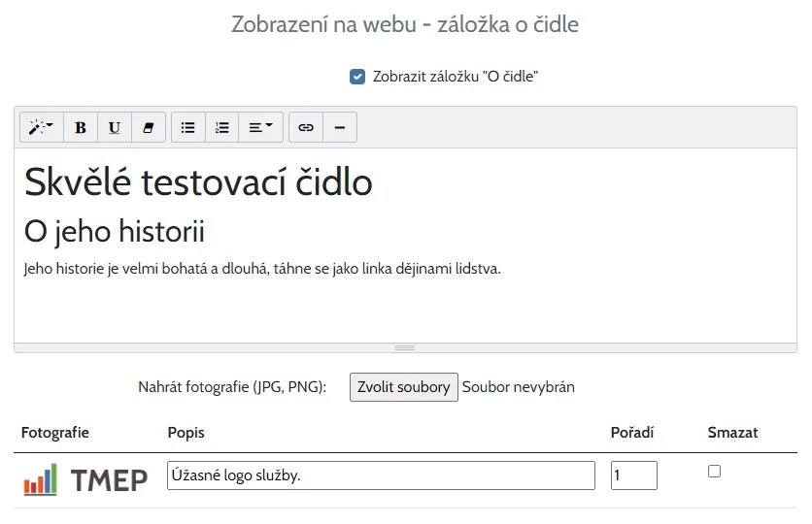
Task: Uncheck Zobrazit záložku "O čidle" checkbox
Action: coord(357,77)
